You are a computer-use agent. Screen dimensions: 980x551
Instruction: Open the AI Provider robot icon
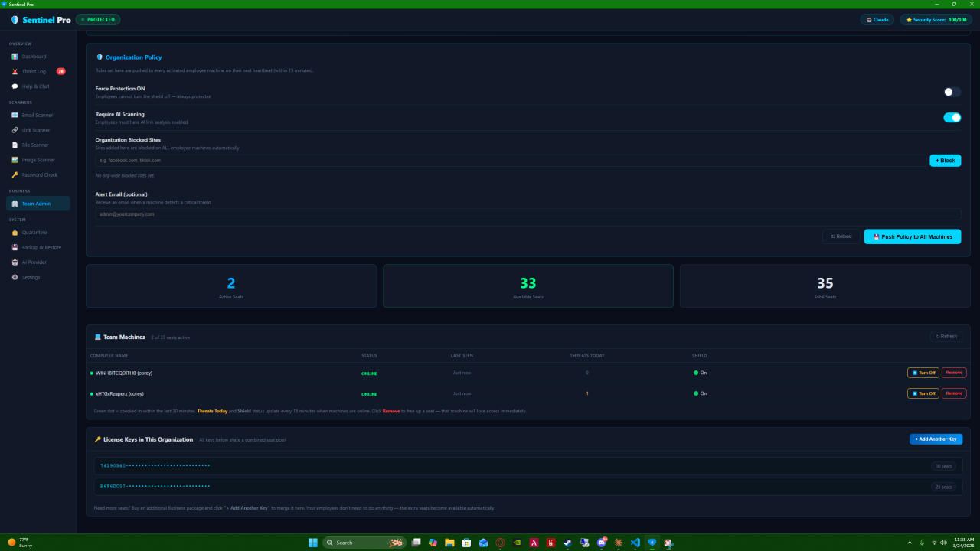pyautogui.click(x=15, y=262)
